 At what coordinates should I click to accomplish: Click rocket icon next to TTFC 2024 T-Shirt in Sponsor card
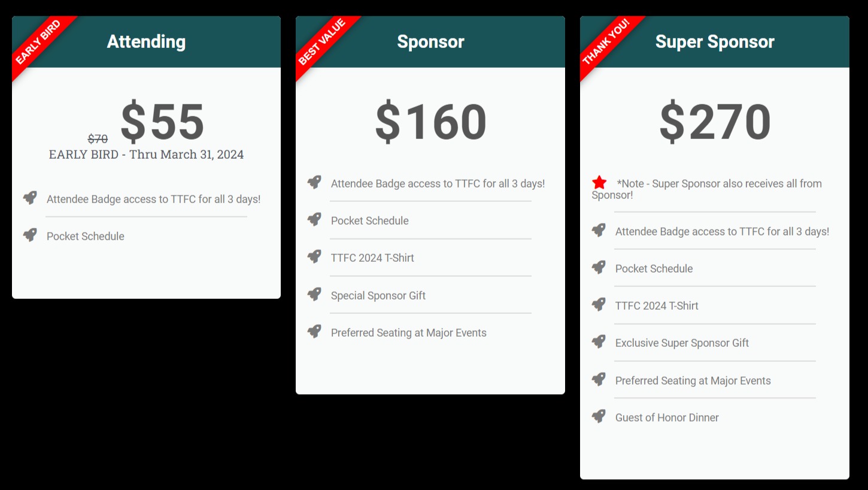314,256
